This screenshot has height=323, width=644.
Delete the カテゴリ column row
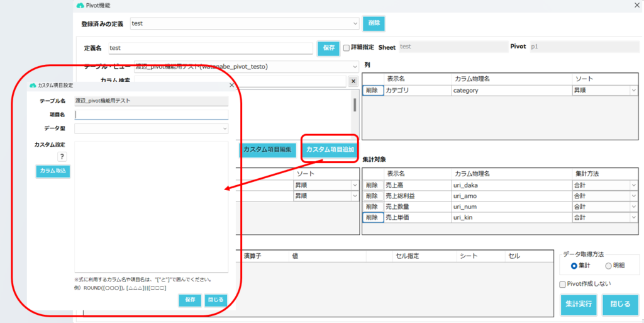click(373, 91)
